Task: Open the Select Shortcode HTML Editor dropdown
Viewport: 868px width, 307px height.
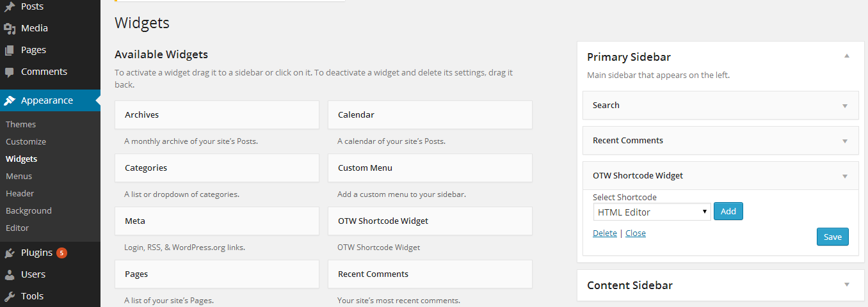Action: 652,212
